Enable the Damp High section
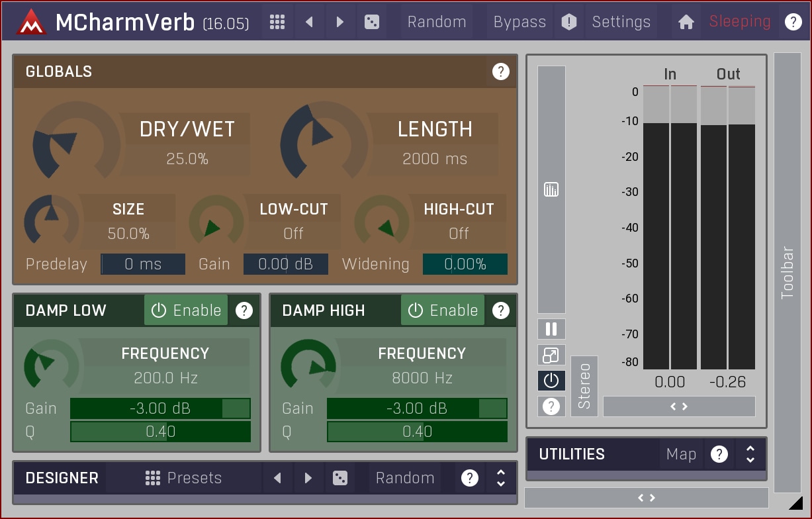The image size is (812, 519). coord(443,310)
